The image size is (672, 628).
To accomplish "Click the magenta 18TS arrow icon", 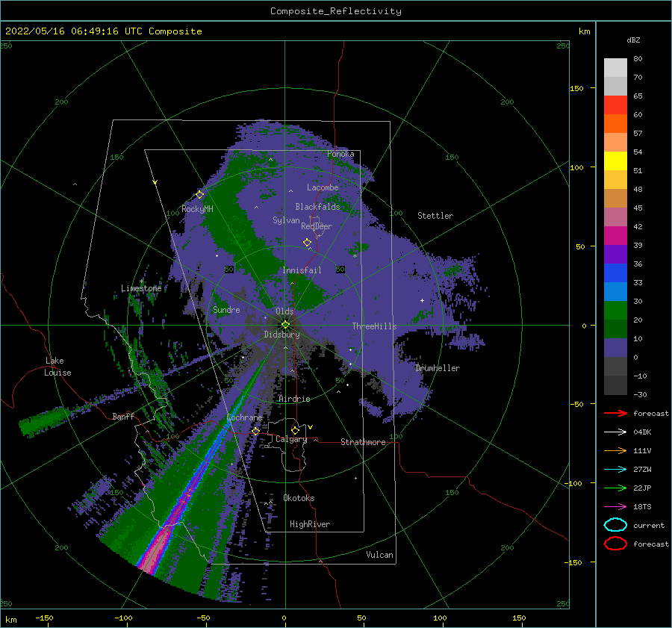I will (x=615, y=507).
